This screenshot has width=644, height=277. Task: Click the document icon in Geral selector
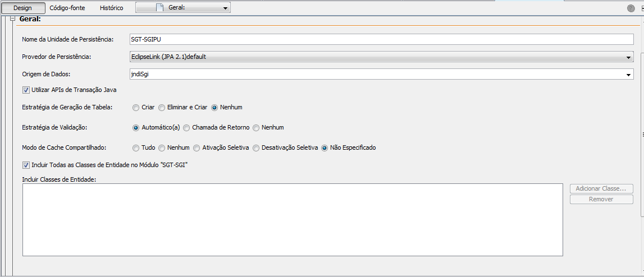[x=160, y=8]
